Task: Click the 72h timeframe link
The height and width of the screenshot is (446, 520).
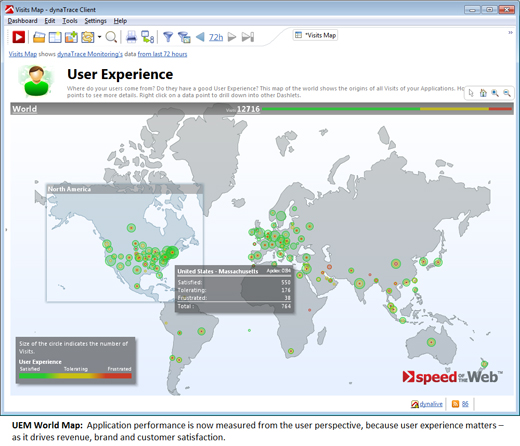Action: coord(216,37)
